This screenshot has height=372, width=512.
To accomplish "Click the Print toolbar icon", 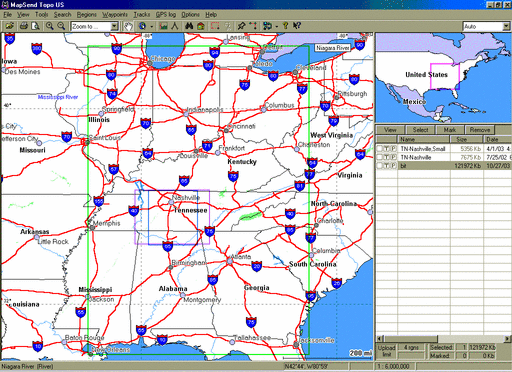I will [24, 26].
